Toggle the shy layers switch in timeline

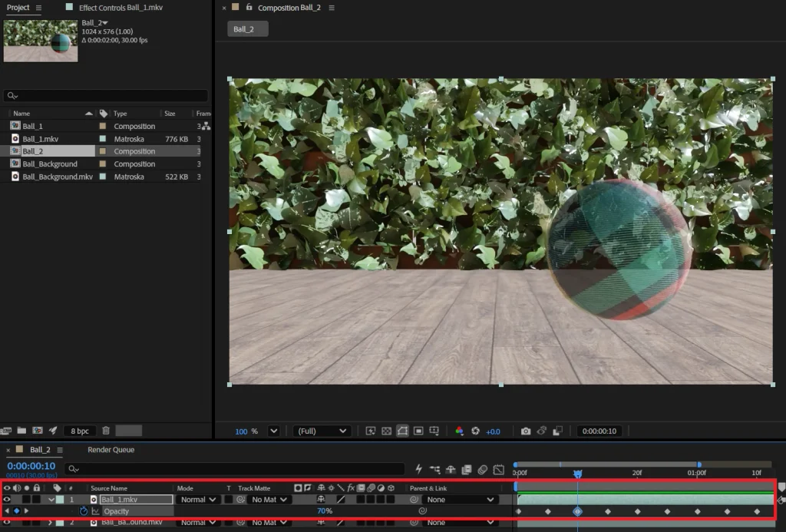[x=451, y=469]
